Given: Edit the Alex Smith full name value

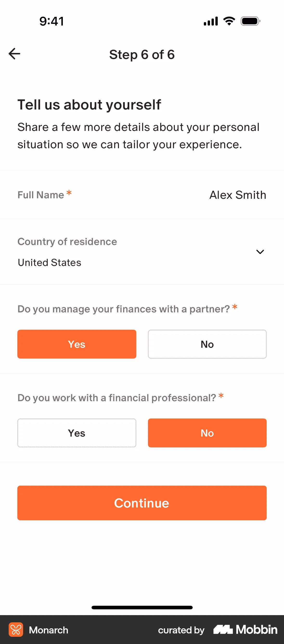Looking at the screenshot, I should click(237, 195).
